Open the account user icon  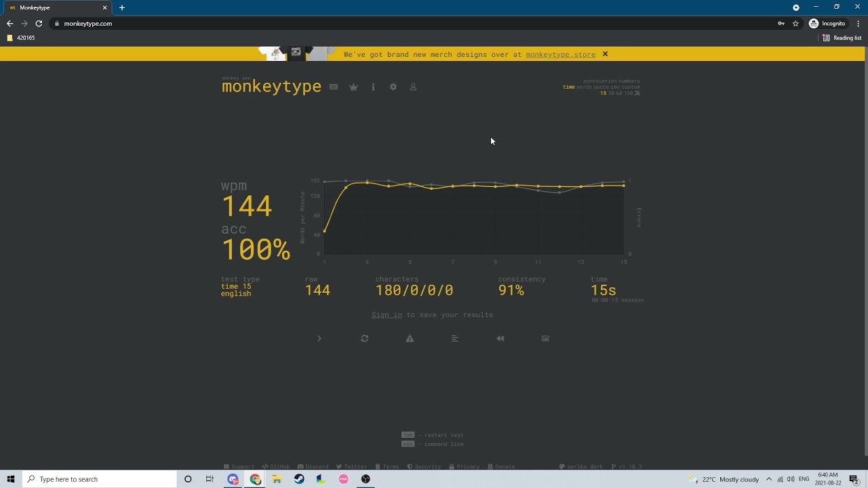click(x=412, y=87)
